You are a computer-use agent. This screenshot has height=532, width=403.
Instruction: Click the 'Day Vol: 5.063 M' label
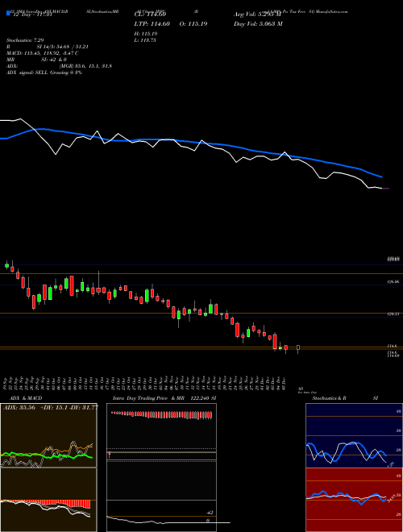(x=258, y=23)
